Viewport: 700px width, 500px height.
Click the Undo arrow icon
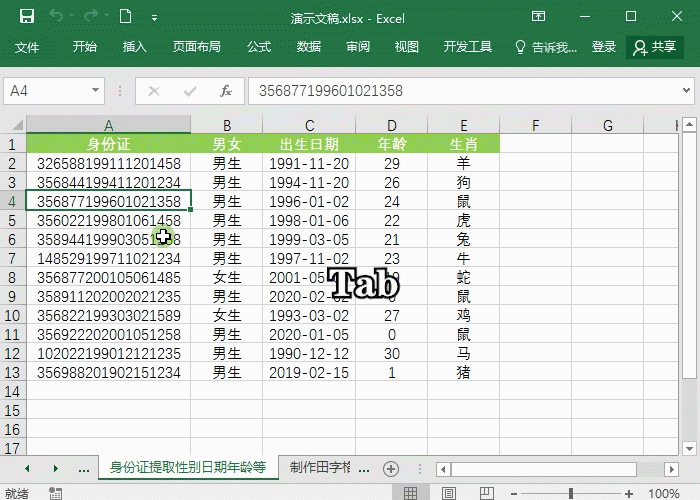(x=56, y=17)
